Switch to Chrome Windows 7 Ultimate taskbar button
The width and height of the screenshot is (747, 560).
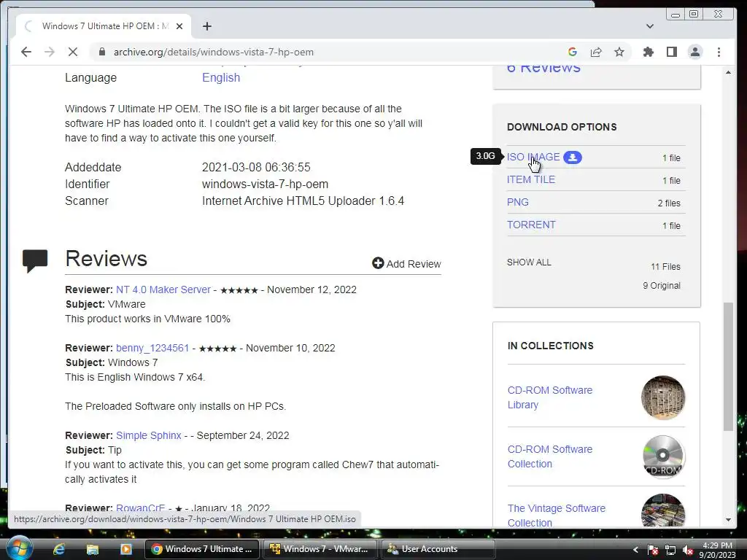click(x=201, y=549)
